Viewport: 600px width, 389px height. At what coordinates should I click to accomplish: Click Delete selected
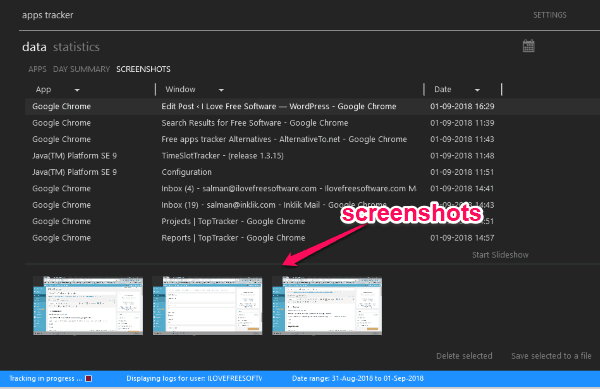tap(464, 356)
